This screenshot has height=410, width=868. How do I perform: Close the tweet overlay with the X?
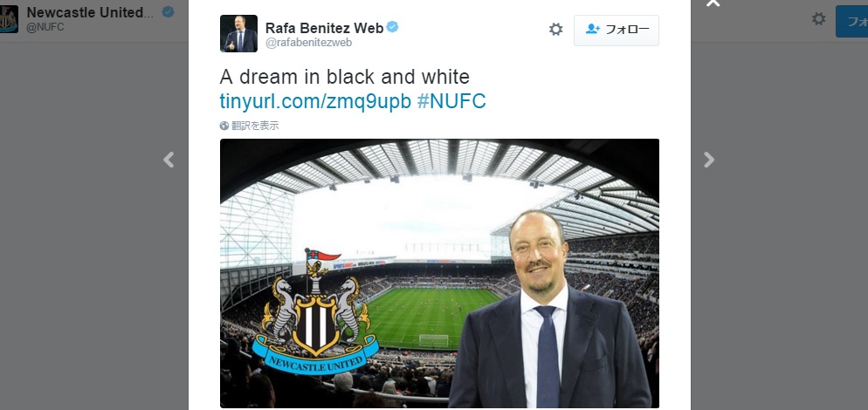[713, 3]
